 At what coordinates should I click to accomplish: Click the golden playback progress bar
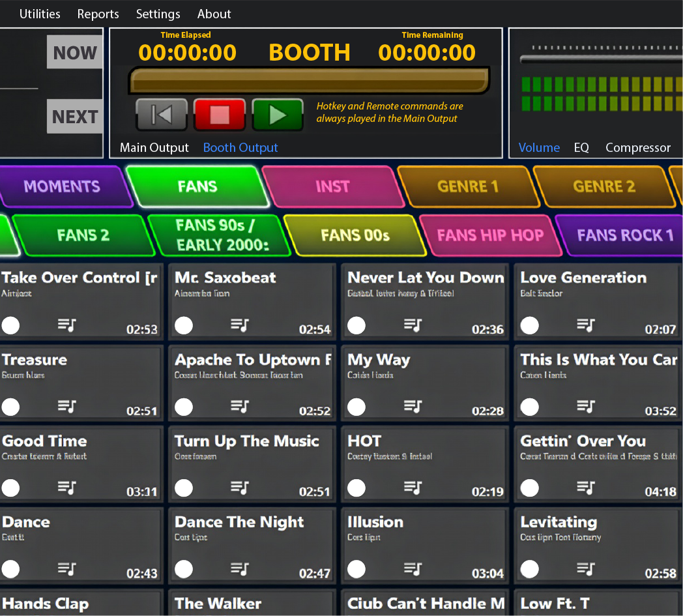309,80
